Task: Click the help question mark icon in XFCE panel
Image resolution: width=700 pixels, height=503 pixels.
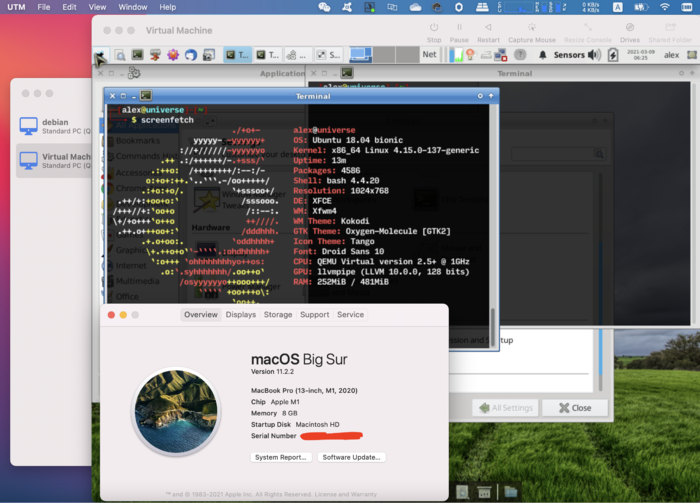Action: pos(520,55)
